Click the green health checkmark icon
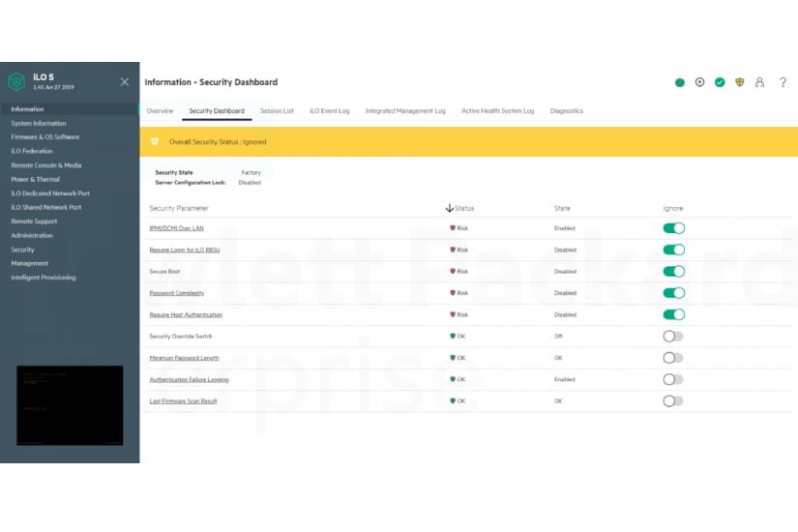This screenshot has height=532, width=798. click(x=720, y=82)
